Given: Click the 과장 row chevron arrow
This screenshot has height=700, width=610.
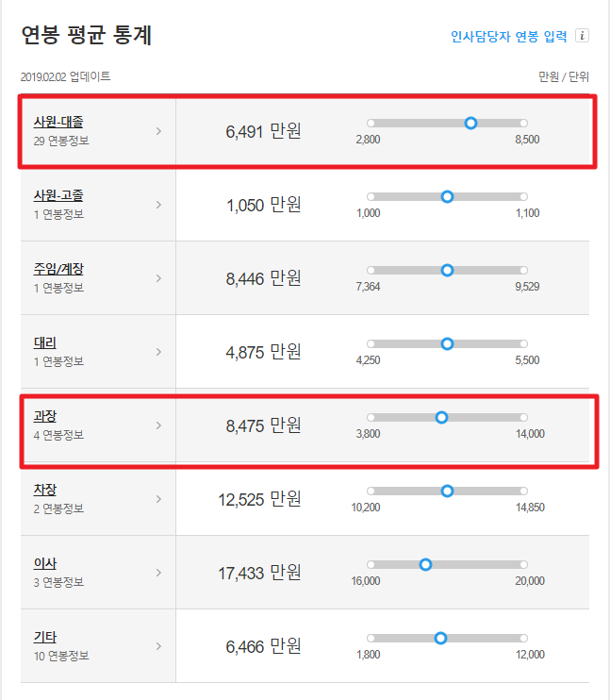Looking at the screenshot, I should click(x=158, y=425).
